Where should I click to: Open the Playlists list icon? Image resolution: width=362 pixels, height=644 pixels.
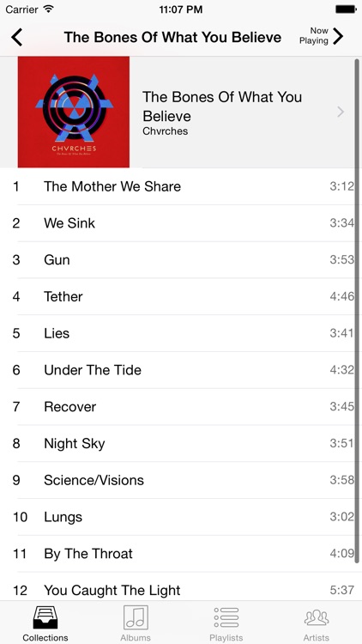click(x=226, y=617)
